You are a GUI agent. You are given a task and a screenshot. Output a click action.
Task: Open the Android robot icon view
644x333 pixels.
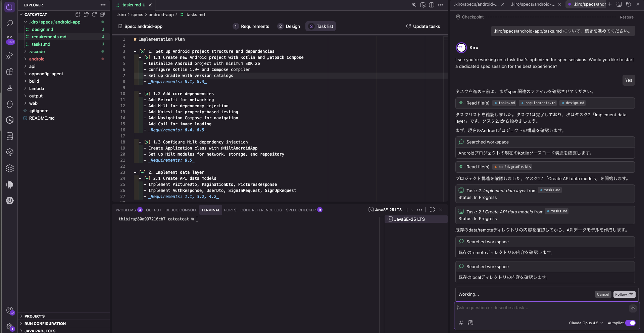click(10, 184)
